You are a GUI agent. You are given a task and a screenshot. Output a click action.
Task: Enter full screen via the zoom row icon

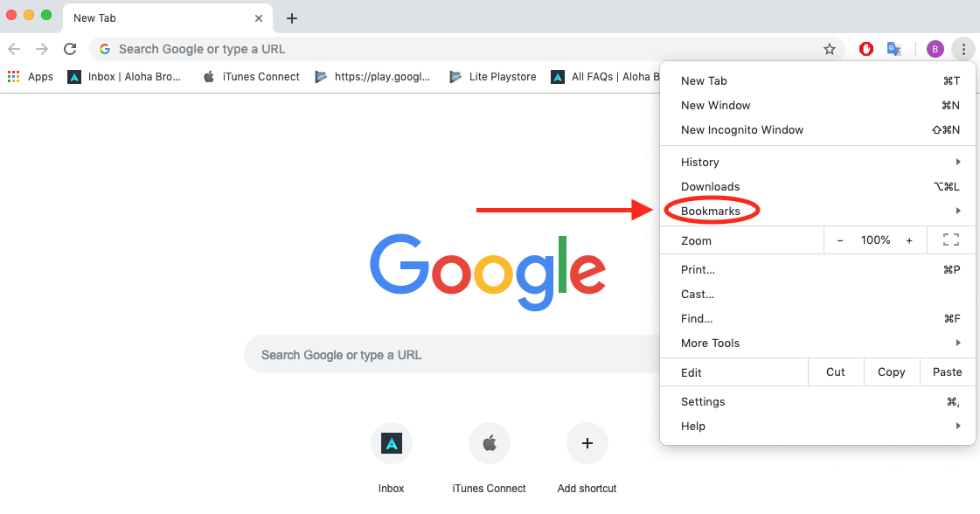pos(951,240)
